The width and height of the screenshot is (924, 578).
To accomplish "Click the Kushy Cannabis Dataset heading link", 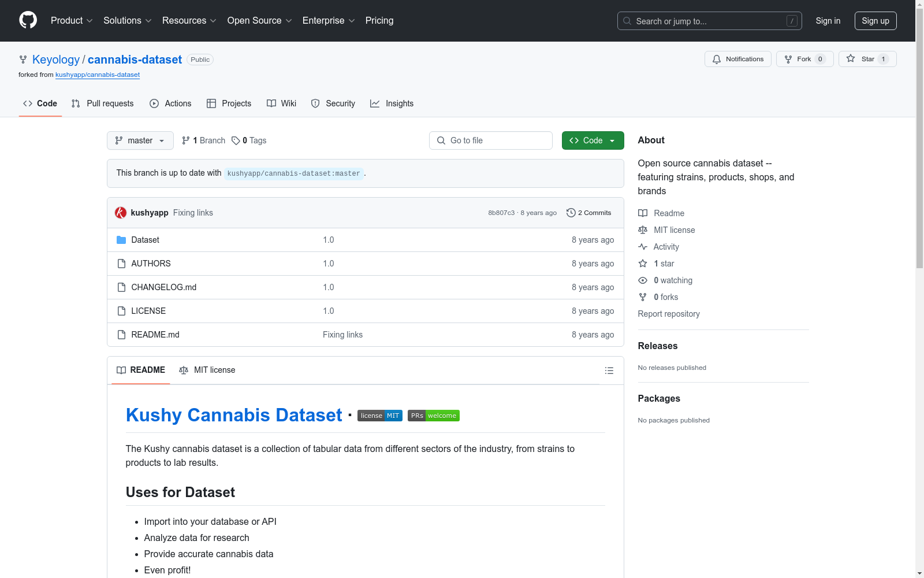I will tap(234, 415).
